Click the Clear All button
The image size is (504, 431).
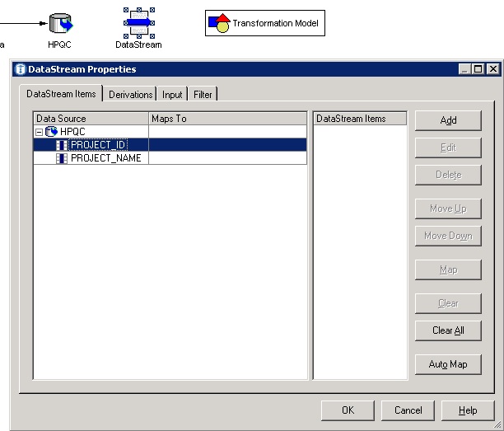[x=448, y=330]
